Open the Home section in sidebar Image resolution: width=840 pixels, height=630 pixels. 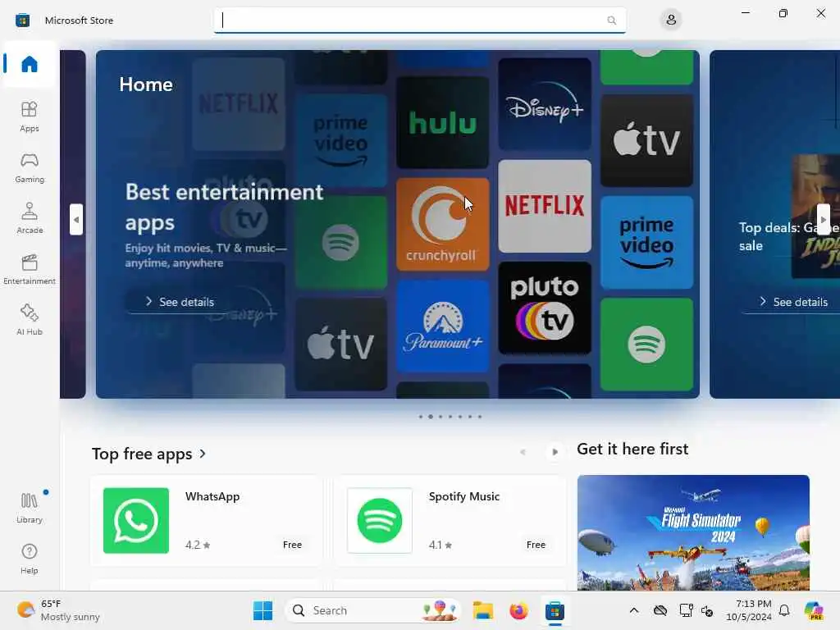tap(30, 64)
